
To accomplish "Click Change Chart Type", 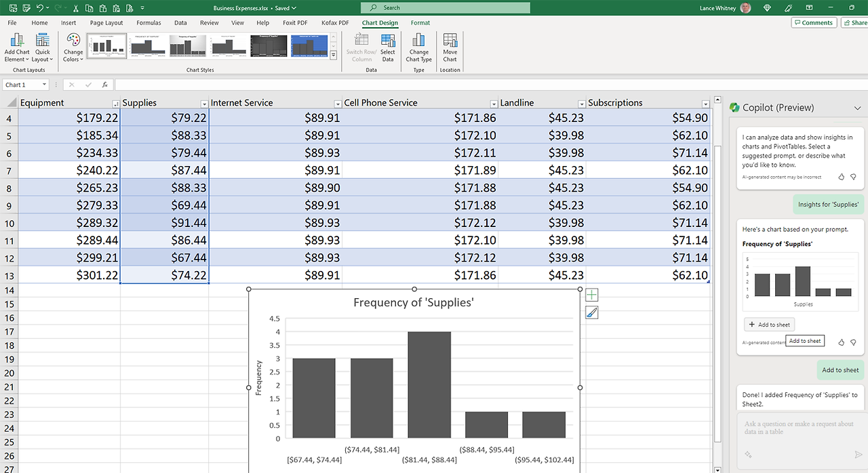I will pos(418,47).
